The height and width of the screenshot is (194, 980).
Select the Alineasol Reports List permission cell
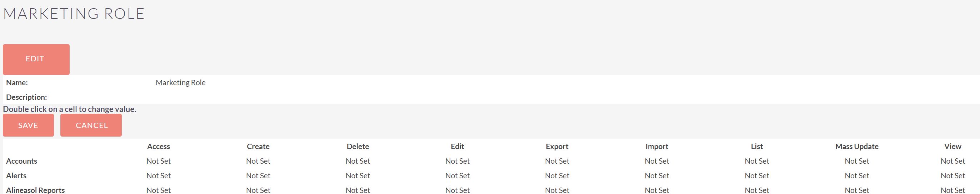757,190
